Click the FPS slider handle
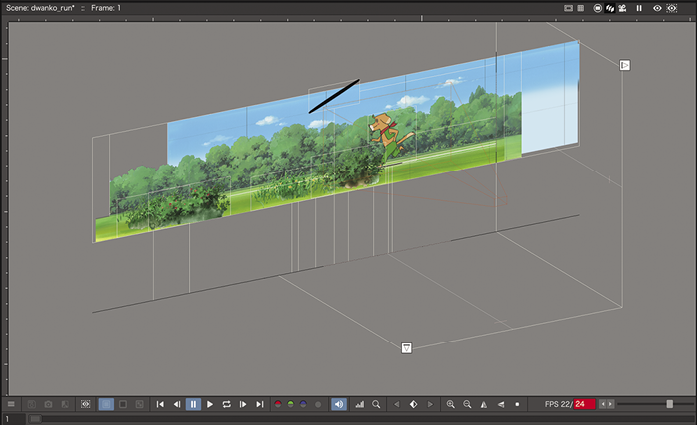This screenshot has width=697, height=425. [x=669, y=404]
